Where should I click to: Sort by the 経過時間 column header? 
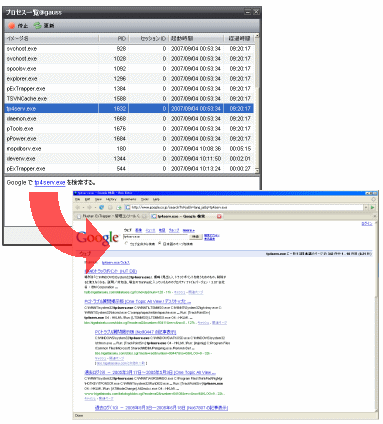(x=239, y=39)
